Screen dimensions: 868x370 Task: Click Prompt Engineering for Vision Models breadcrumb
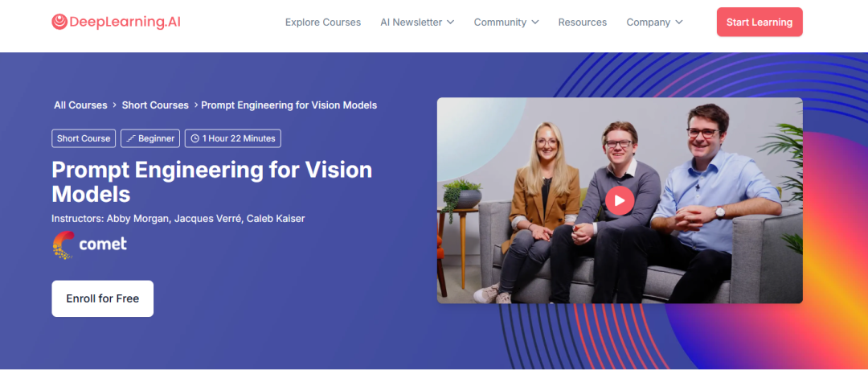click(289, 105)
